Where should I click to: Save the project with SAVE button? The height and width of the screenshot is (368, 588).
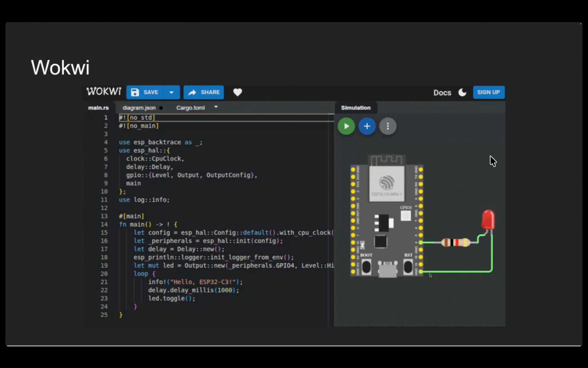[x=145, y=92]
